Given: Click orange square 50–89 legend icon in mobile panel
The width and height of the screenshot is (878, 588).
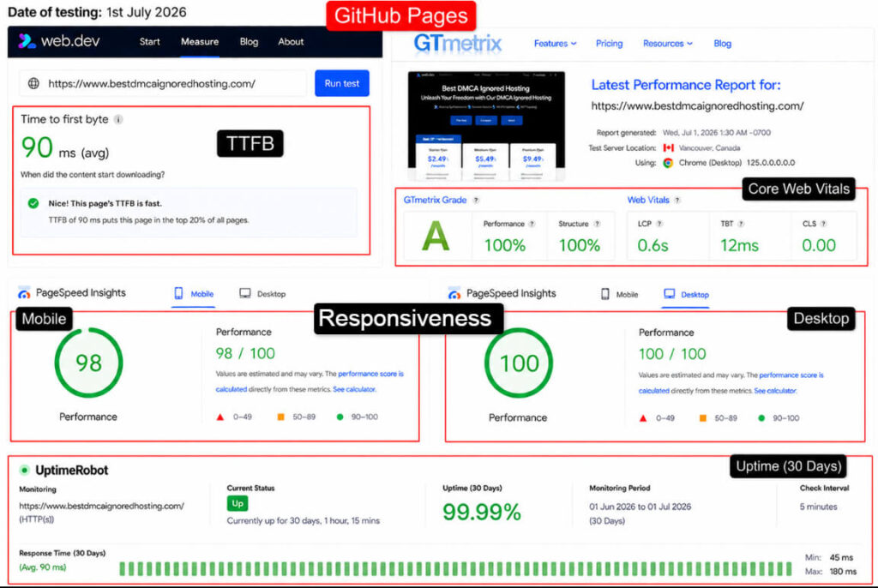Looking at the screenshot, I should click(x=281, y=417).
